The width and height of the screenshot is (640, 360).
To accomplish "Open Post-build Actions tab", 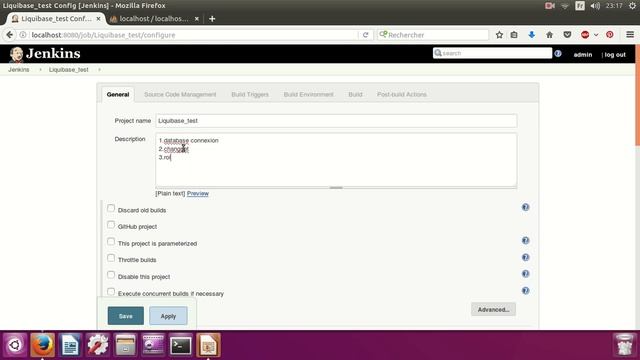I will [x=402, y=94].
